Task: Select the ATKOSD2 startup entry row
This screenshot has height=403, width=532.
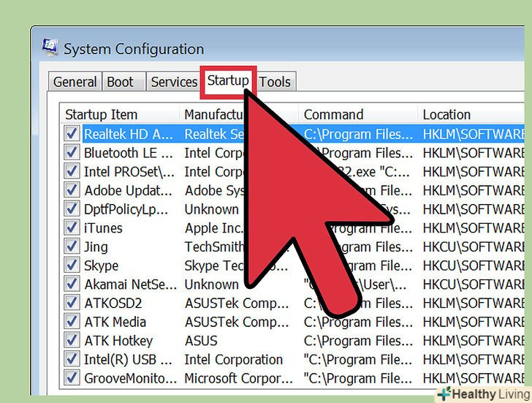Action: (x=113, y=303)
